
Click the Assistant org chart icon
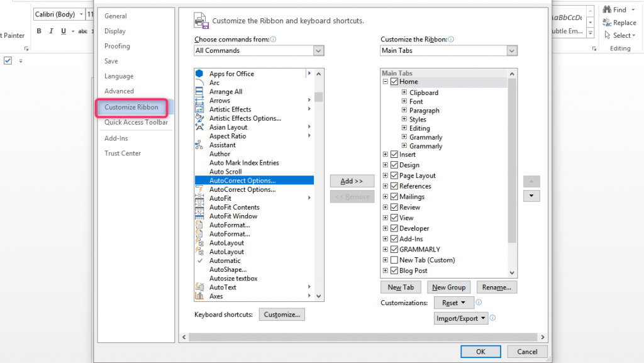[199, 145]
